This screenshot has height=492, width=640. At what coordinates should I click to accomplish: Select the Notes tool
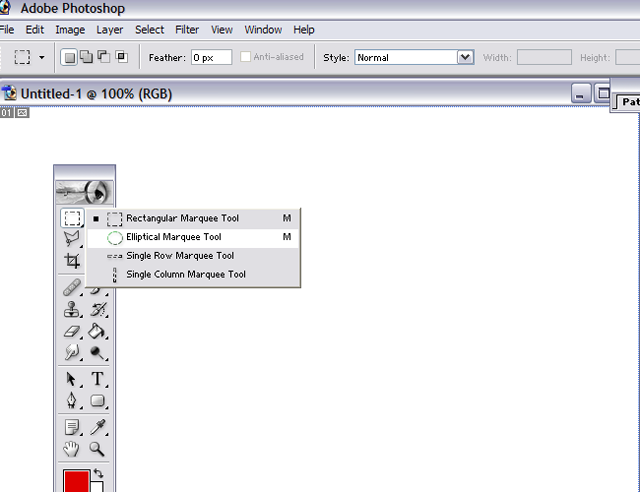[x=72, y=427]
